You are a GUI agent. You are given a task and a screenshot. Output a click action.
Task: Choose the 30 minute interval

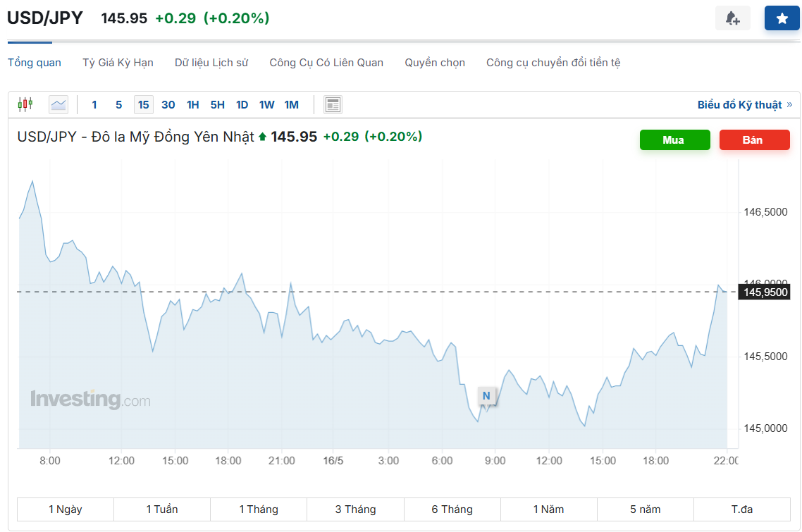point(168,105)
